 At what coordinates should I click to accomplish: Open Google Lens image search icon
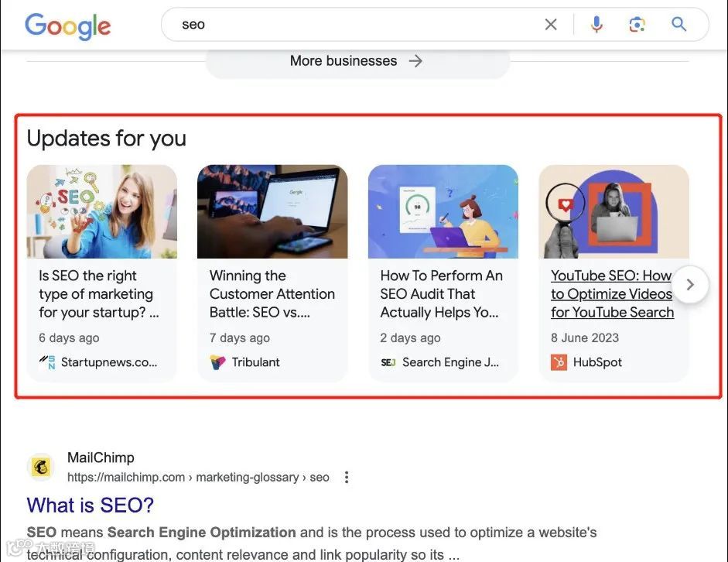[637, 24]
